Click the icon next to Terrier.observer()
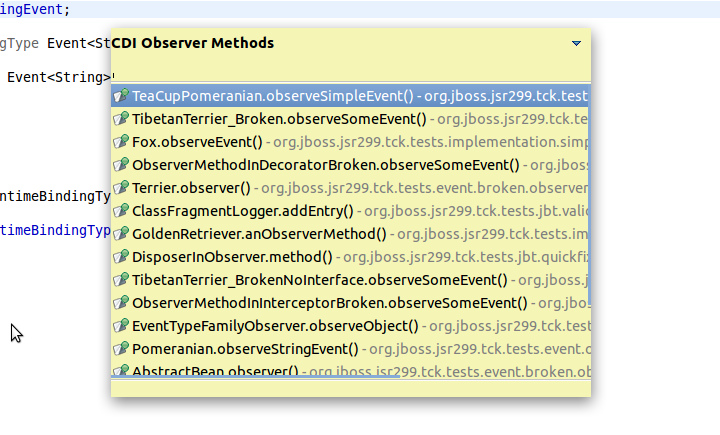Screen dimensions: 720x435 [x=121, y=188]
